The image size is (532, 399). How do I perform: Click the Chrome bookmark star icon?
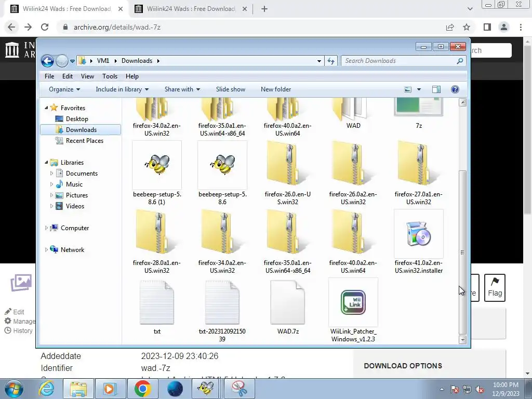[x=467, y=27]
